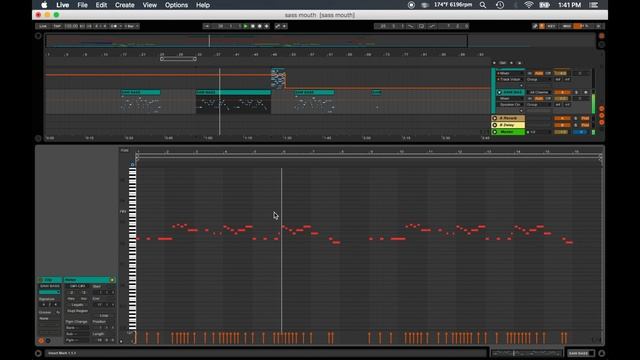Toggle Draw Mode pencil icon
Viewport: 640px width, 360px height.
(x=535, y=26)
